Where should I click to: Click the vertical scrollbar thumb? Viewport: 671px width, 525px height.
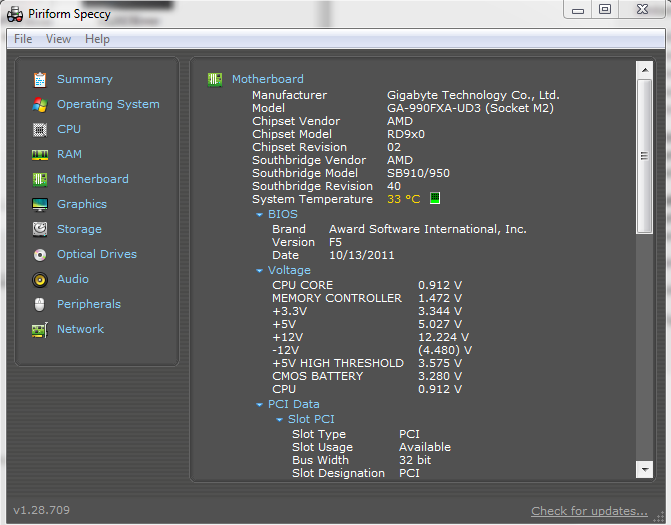coord(644,156)
